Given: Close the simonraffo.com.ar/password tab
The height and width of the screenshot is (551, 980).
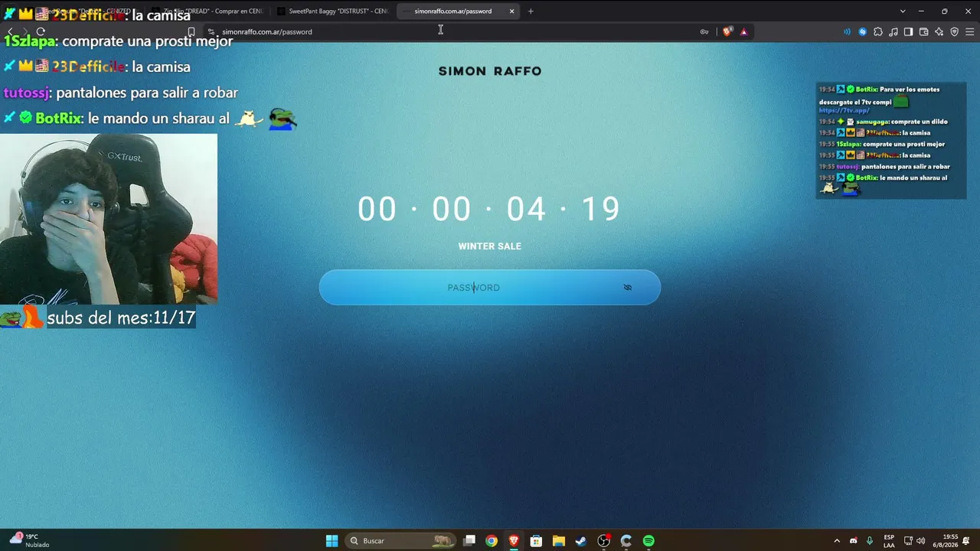Looking at the screenshot, I should [511, 11].
